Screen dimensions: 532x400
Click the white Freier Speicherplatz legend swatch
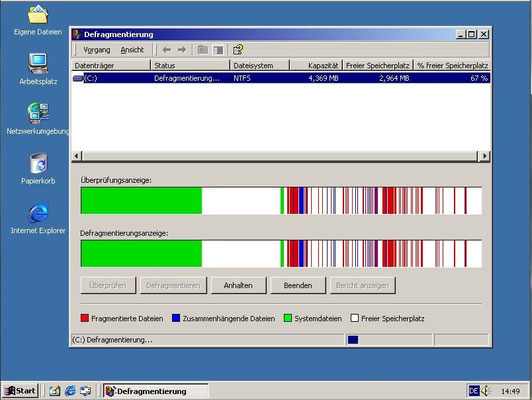click(x=355, y=318)
